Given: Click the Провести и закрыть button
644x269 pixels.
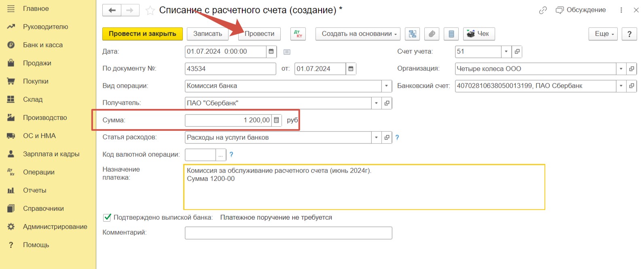Looking at the screenshot, I should [142, 34].
